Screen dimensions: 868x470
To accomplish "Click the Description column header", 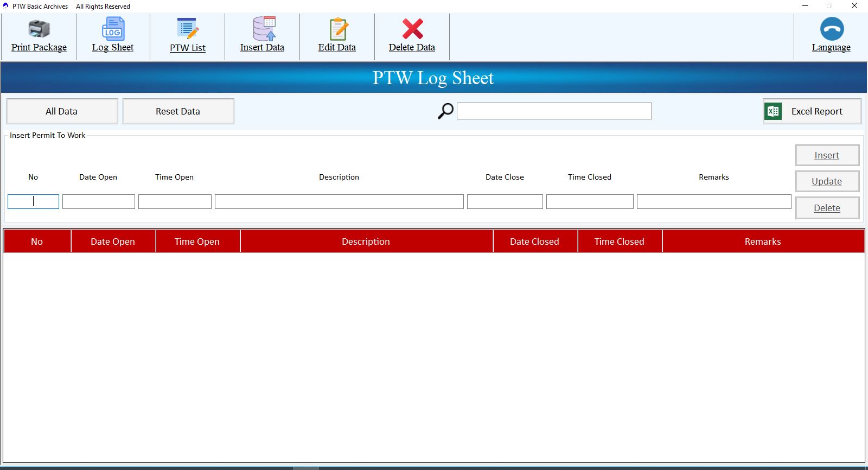I will coord(366,242).
